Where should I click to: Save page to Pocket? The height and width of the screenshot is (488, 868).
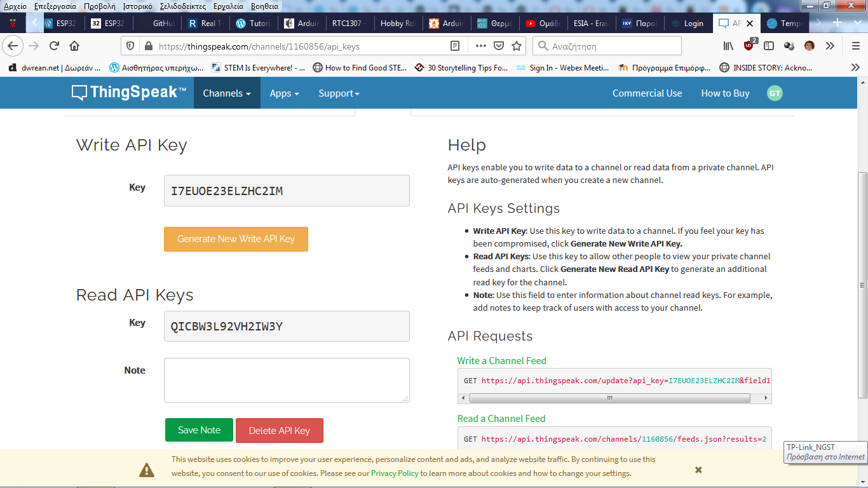click(499, 46)
